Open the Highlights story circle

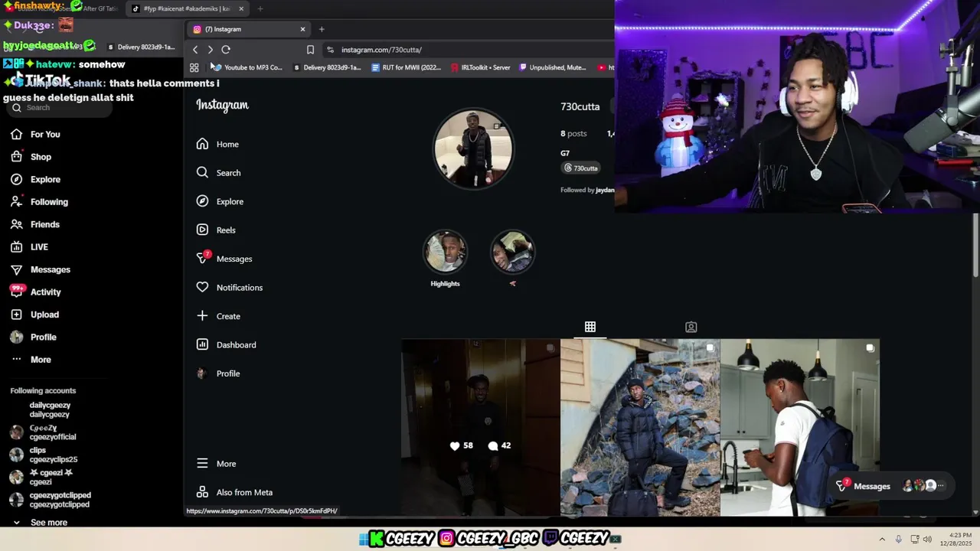coord(445,252)
